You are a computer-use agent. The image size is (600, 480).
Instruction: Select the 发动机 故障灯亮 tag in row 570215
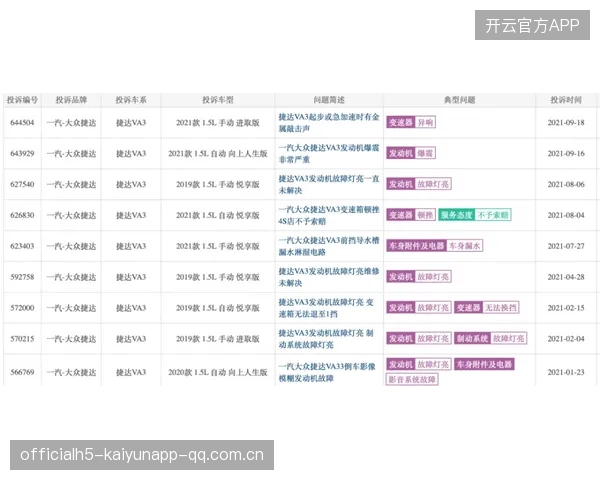coord(419,339)
